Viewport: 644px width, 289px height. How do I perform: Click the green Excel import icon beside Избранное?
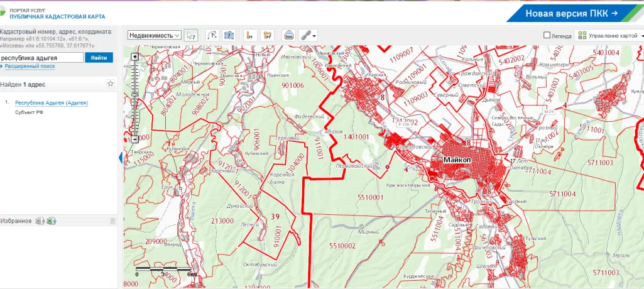52,221
